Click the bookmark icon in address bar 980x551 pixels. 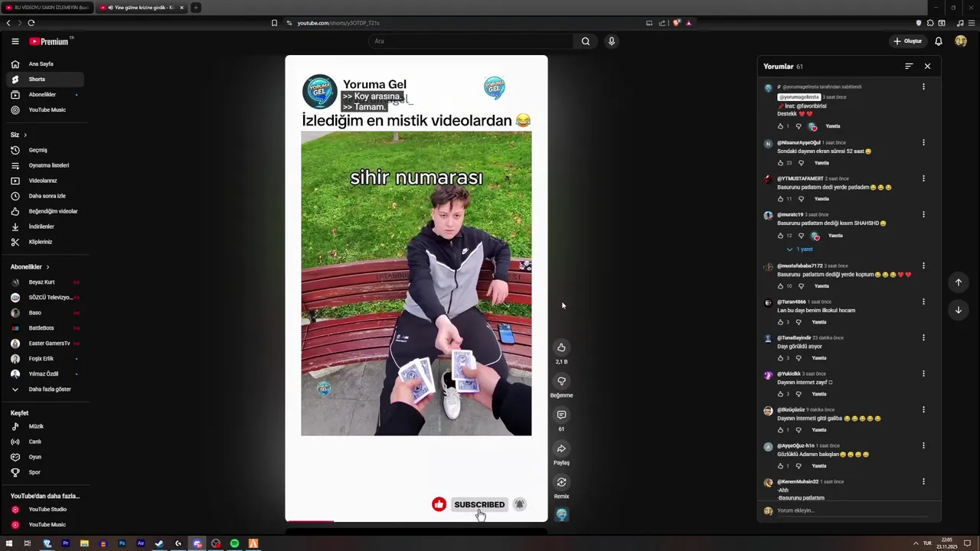pyautogui.click(x=274, y=23)
